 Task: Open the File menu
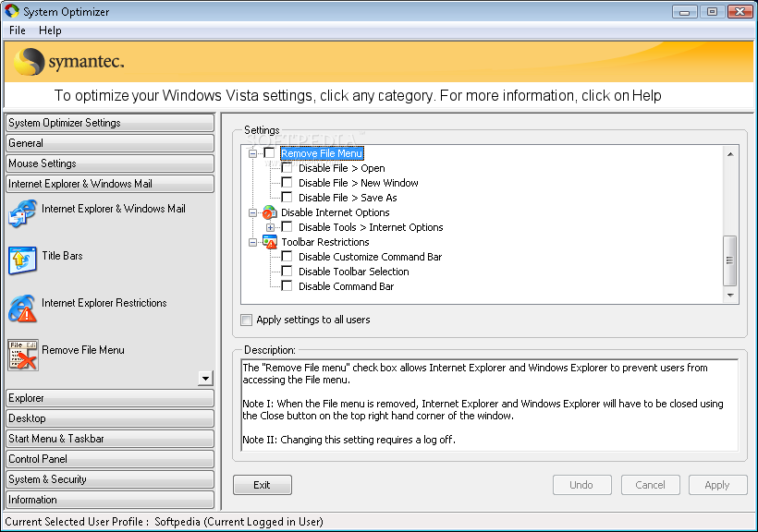pyautogui.click(x=18, y=30)
